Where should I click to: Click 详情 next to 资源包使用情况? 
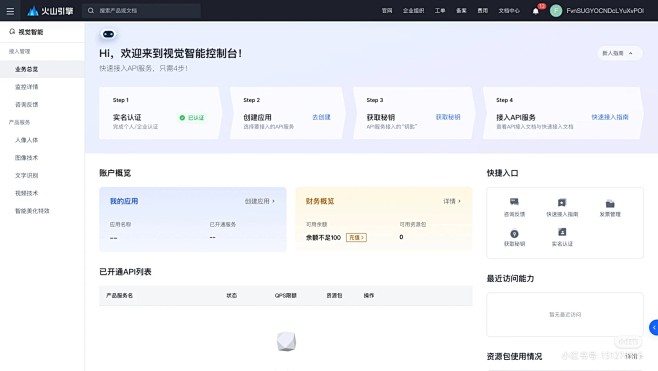(x=633, y=356)
